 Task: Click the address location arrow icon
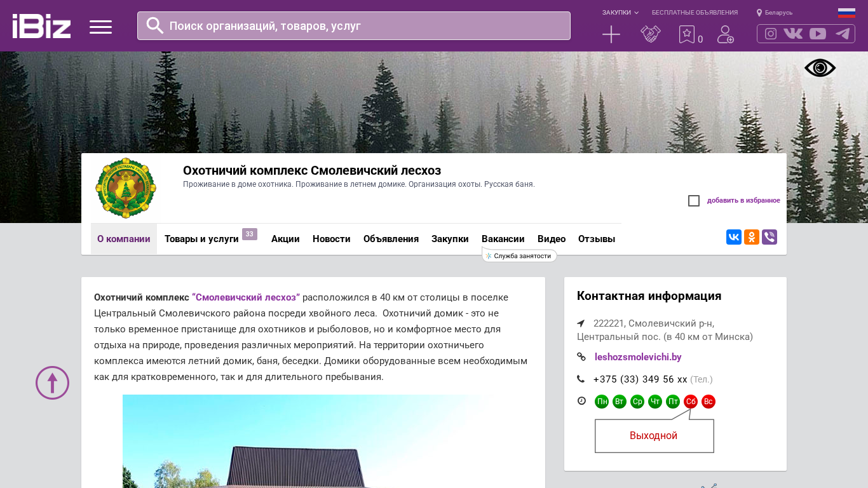pyautogui.click(x=581, y=323)
